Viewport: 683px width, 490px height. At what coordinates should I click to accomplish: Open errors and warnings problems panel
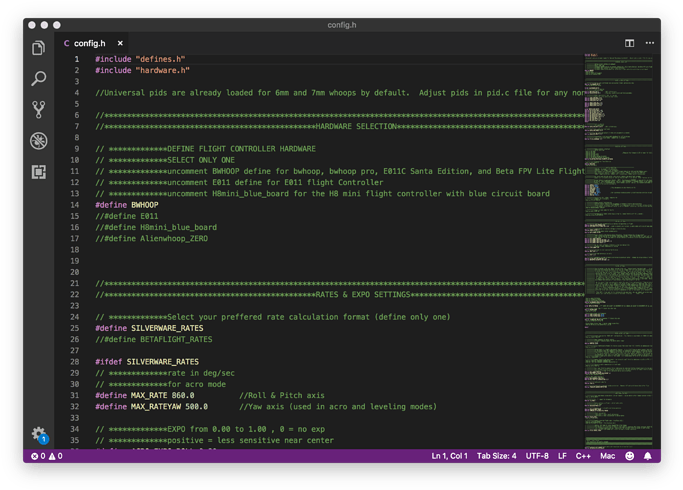(x=46, y=456)
